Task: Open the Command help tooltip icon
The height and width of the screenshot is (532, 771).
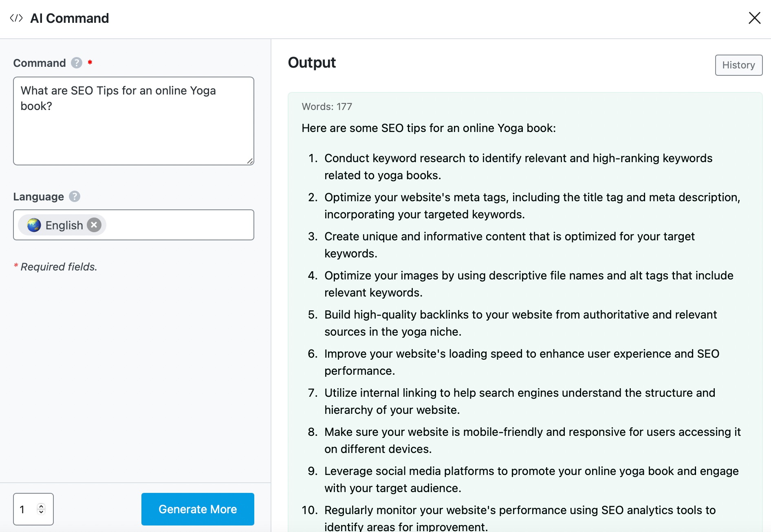Action: coord(77,63)
